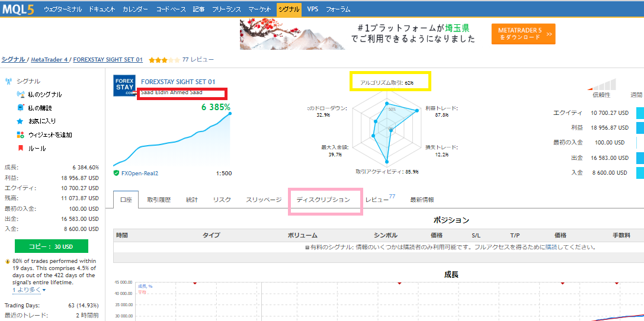Open シグナル in the sidebar

(x=28, y=81)
